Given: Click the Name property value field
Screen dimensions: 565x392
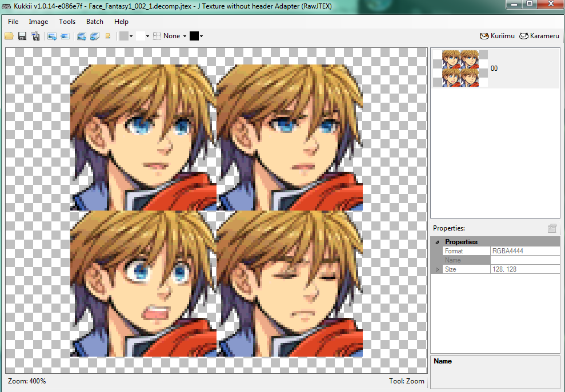Looking at the screenshot, I should [525, 260].
